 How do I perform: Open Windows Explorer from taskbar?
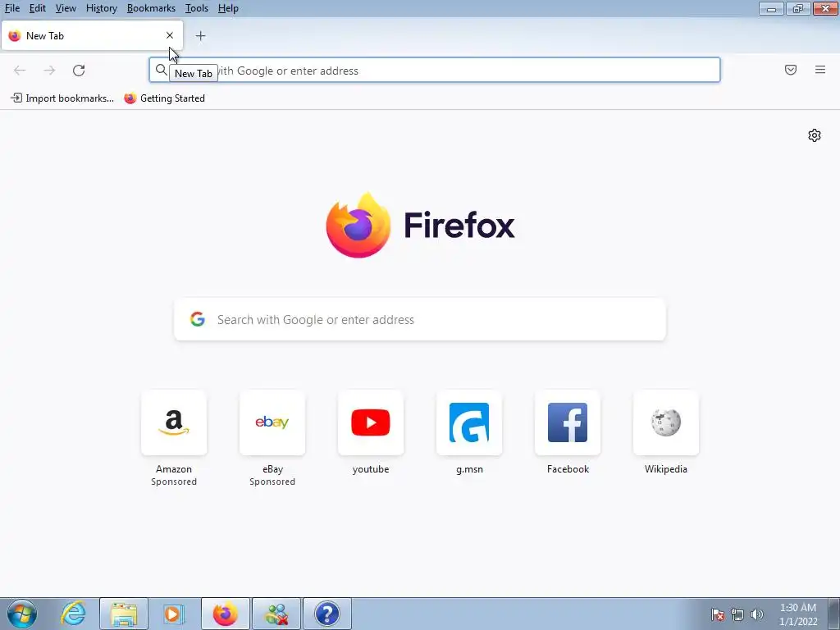point(124,614)
